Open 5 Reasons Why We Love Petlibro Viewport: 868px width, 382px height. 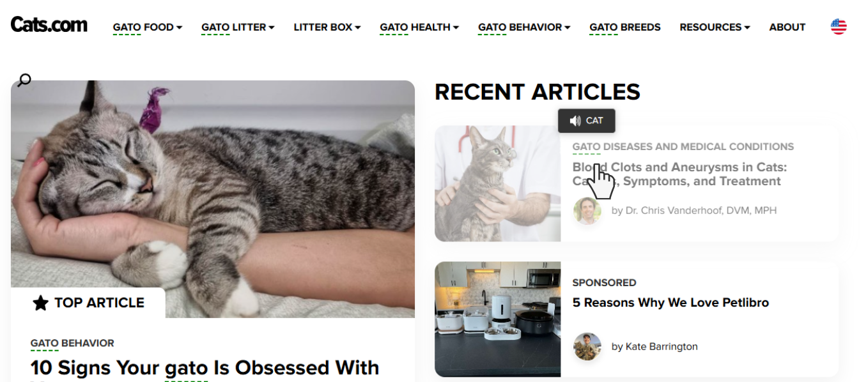670,303
